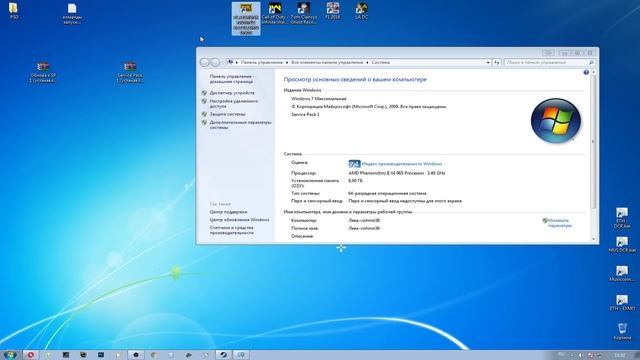Expand the arrow before 'Панель управления' breadcrumb
This screenshot has width=640, height=360.
(237, 62)
